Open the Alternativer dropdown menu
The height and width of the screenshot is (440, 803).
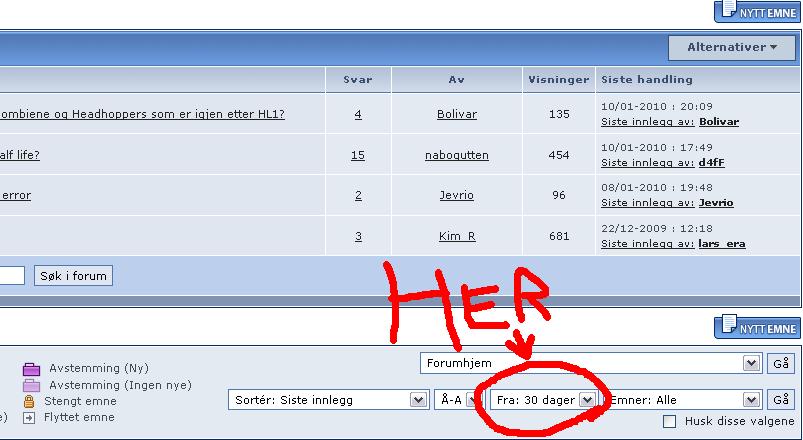point(732,47)
